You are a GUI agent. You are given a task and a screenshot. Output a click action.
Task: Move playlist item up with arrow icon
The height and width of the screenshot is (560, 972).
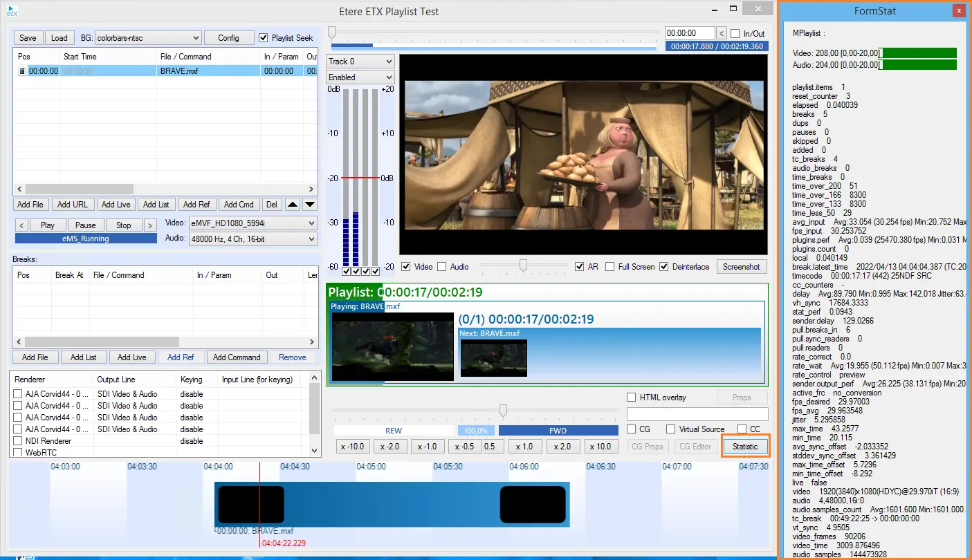293,205
